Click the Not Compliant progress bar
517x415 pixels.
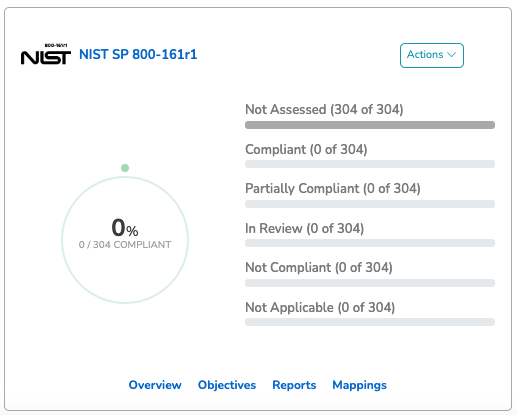(370, 283)
